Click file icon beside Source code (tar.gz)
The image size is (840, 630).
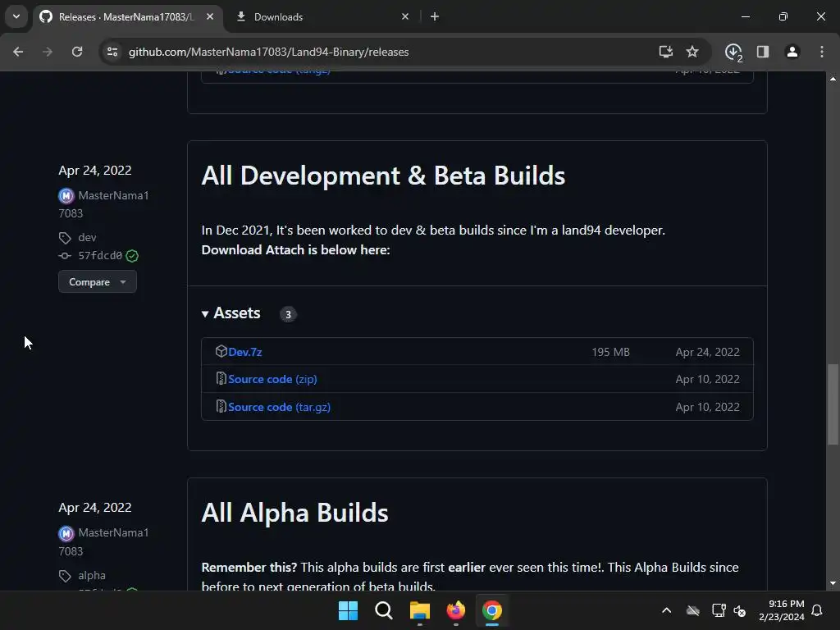coord(221,406)
